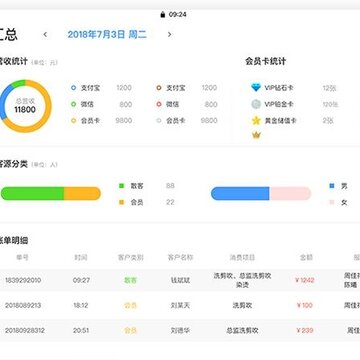Click 会员 tag in 刘某天 row
Screen dimensions: 360x360
pyautogui.click(x=130, y=305)
